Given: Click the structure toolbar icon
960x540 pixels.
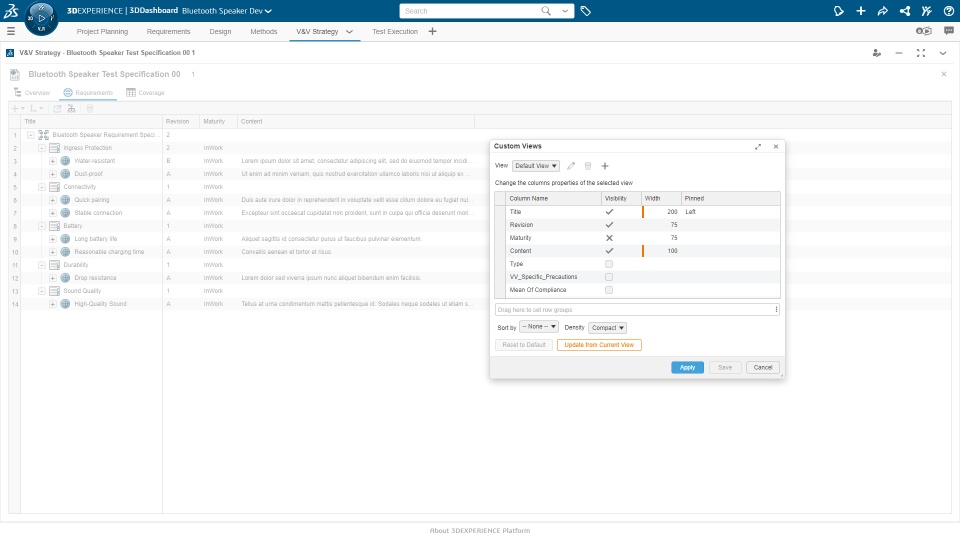Looking at the screenshot, I should point(72,108).
